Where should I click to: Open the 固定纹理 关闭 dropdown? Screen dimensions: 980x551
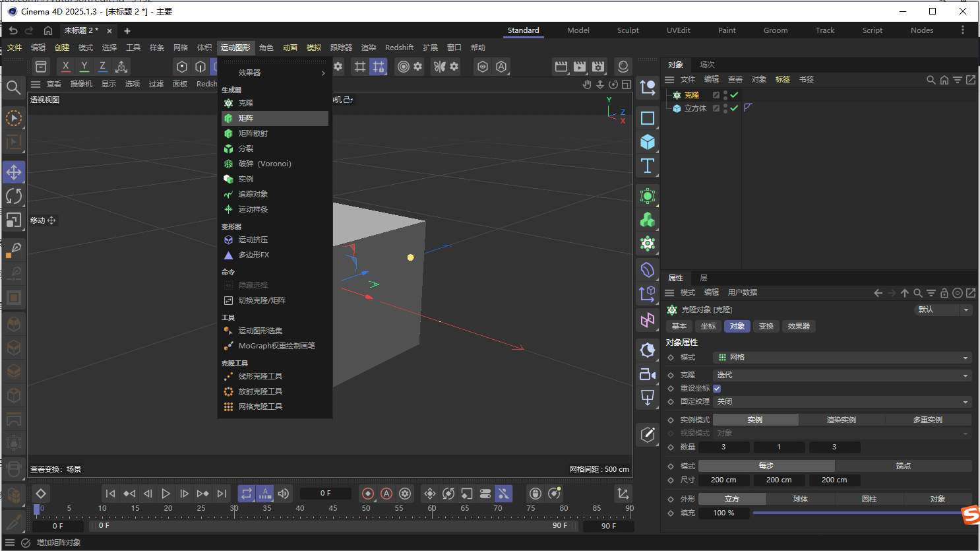[x=842, y=401]
